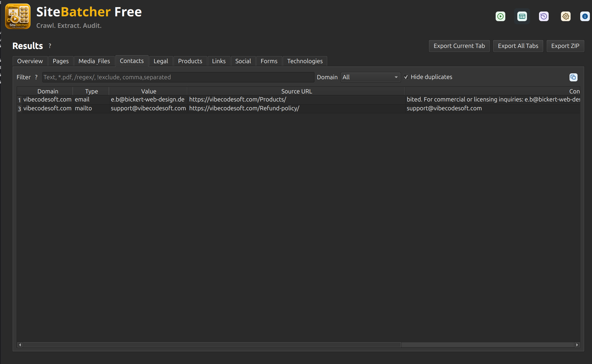Open the Media Files tab
Viewport: 592px width, 364px height.
click(x=94, y=61)
